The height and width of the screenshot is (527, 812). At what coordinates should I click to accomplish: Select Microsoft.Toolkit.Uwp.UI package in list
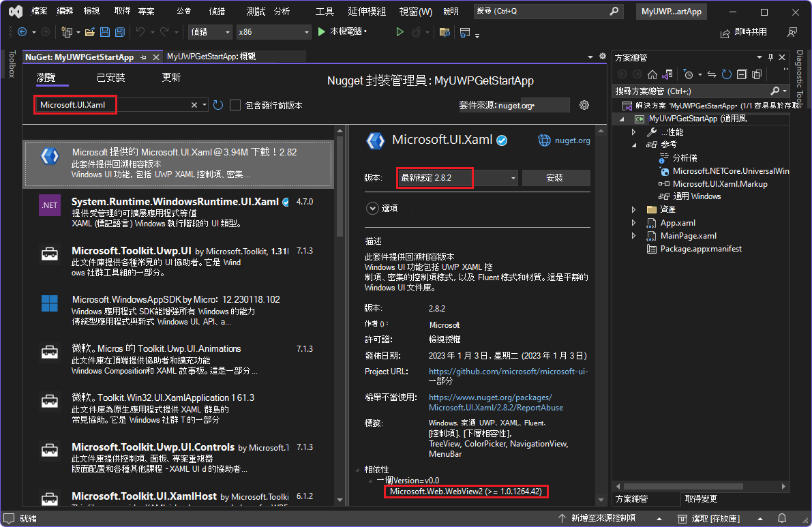178,261
